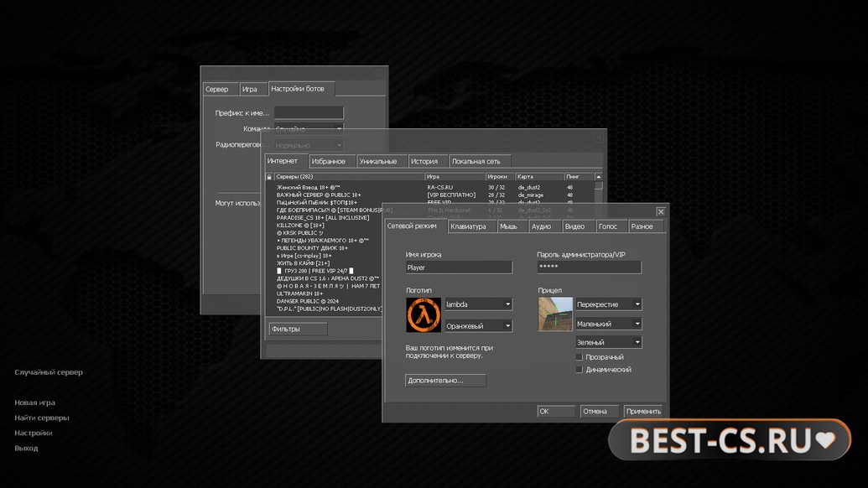The width and height of the screenshot is (868, 488).
Task: Open the Маленький crosshair size dropdown
Action: tap(609, 324)
